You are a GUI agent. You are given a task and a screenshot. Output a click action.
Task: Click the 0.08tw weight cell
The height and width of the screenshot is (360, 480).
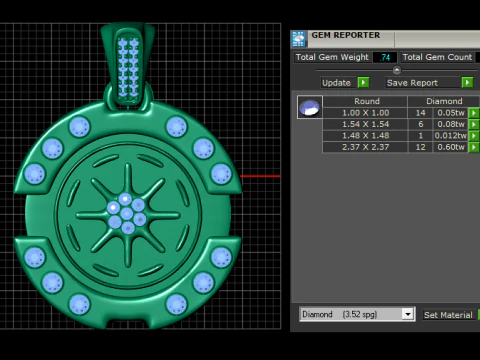pyautogui.click(x=451, y=124)
